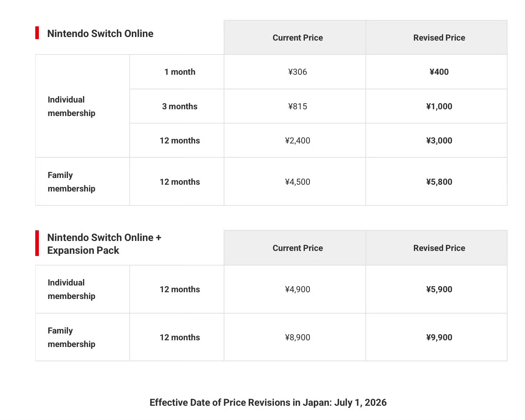
Task: Click the ¥5,900 revised price
Action: point(439,289)
